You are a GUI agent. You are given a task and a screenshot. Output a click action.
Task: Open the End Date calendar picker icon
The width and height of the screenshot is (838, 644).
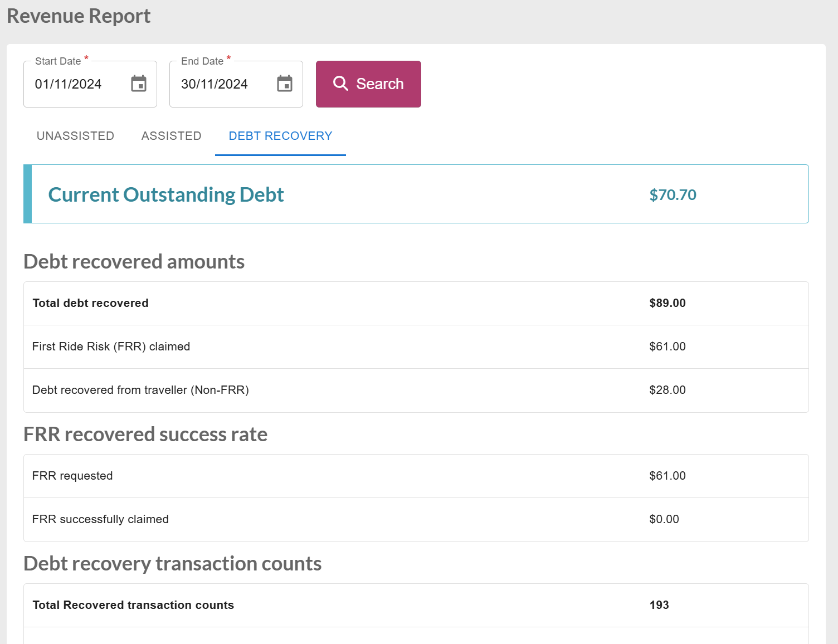pos(285,84)
